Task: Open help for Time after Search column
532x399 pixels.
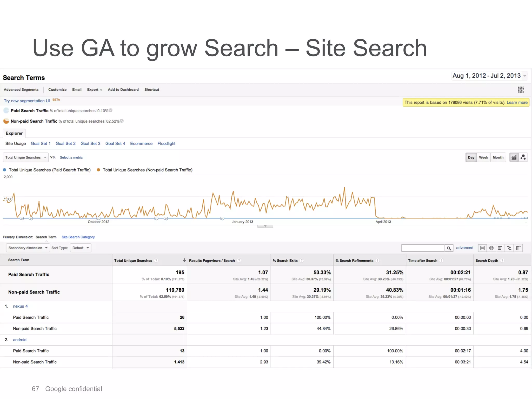Action: click(442, 261)
